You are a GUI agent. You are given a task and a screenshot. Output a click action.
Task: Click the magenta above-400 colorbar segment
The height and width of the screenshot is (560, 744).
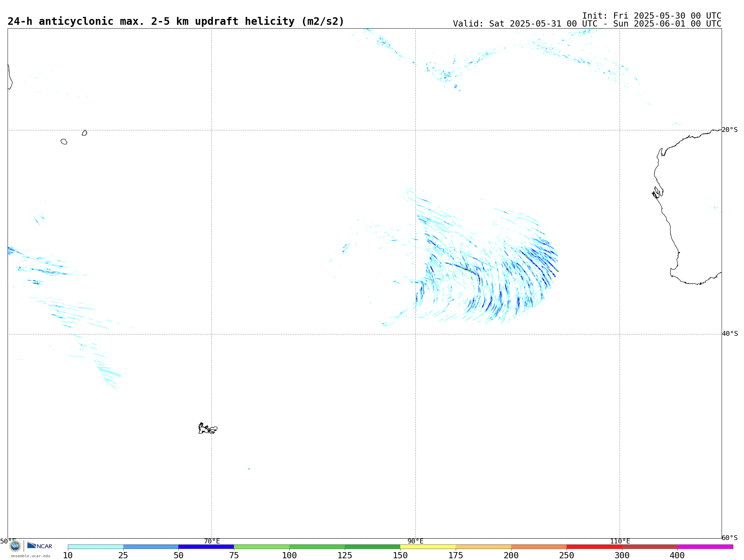click(705, 547)
